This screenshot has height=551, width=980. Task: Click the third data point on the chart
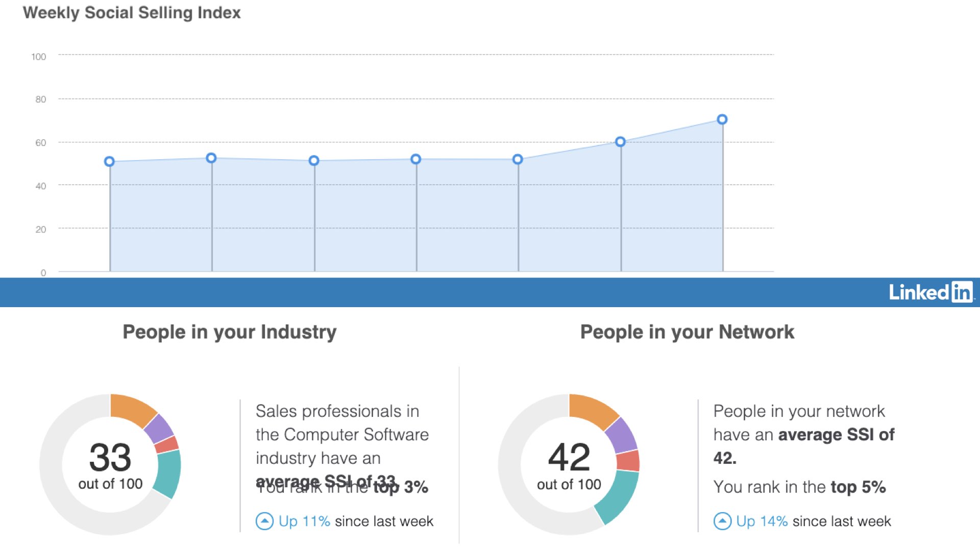[x=314, y=161]
